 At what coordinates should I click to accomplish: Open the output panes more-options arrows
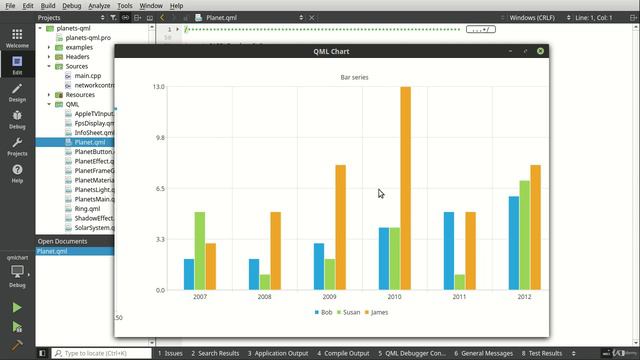tap(573, 353)
